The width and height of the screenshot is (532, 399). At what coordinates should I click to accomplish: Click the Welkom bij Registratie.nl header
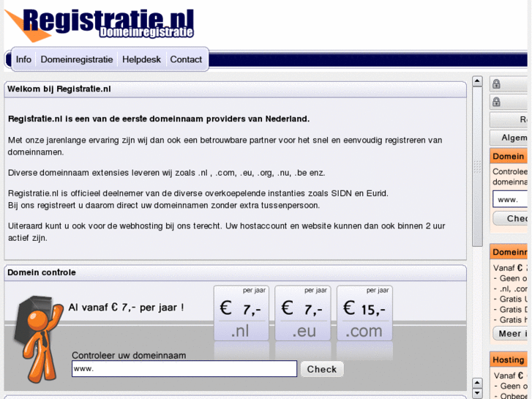tap(235, 89)
